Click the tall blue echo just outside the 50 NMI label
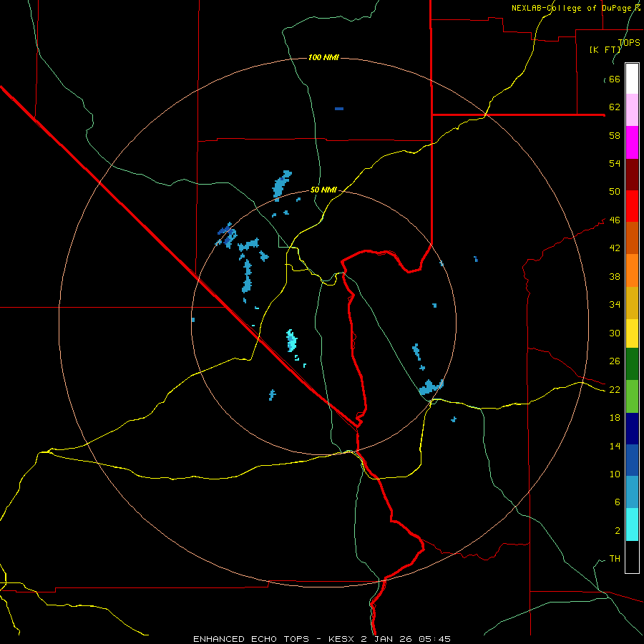644x644 pixels. [282, 185]
